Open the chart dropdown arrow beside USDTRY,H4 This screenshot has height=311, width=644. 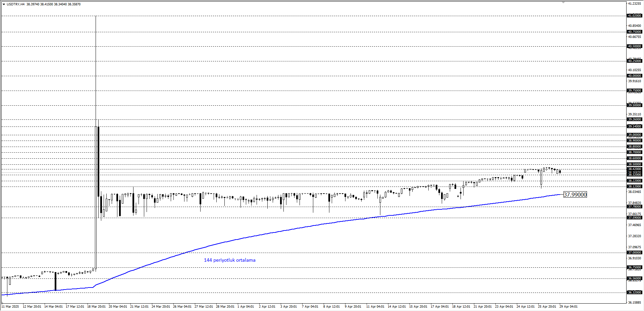click(4, 4)
